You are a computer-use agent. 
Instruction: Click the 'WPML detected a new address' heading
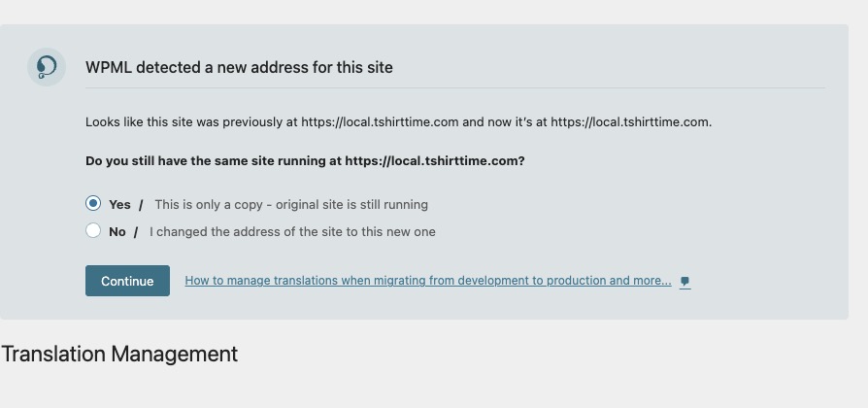239,68
